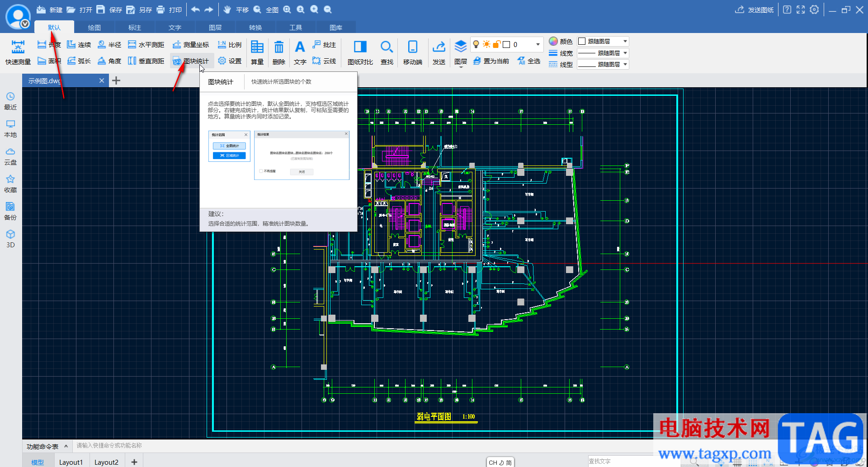868x467 pixels.
Task: Open the 颜色 color dropdown
Action: 604,41
